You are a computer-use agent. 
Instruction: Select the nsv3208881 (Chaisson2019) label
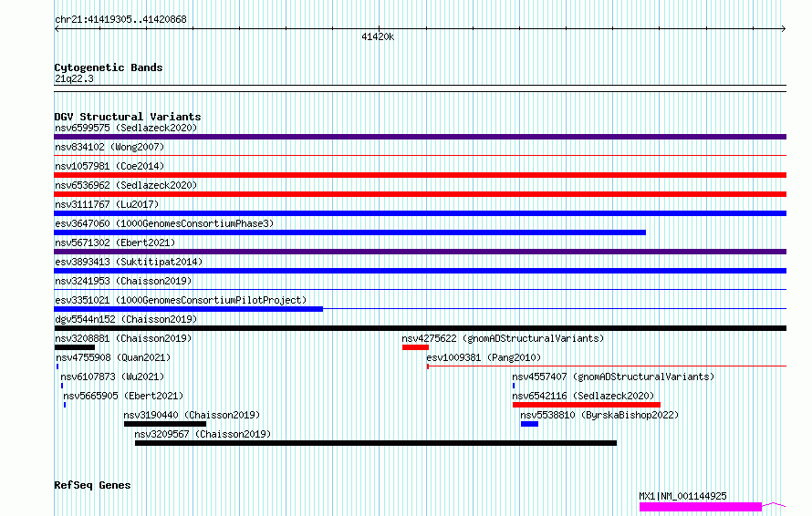click(x=123, y=338)
